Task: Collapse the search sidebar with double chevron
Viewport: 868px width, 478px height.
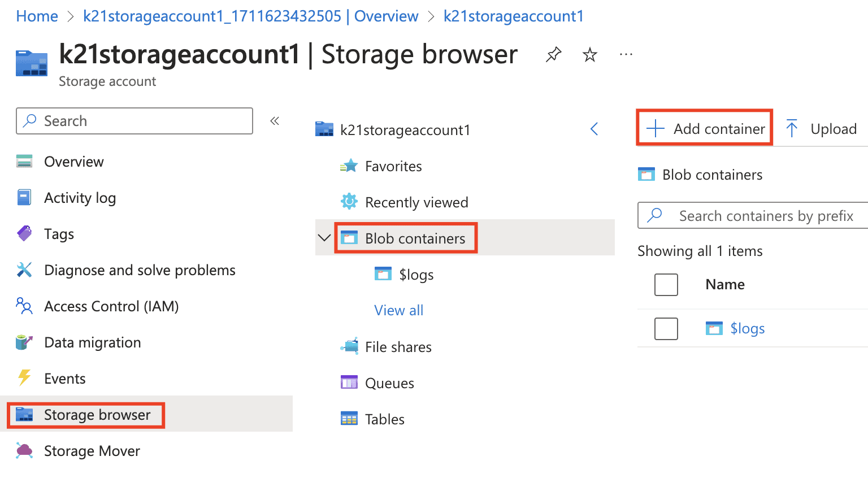Action: (275, 120)
